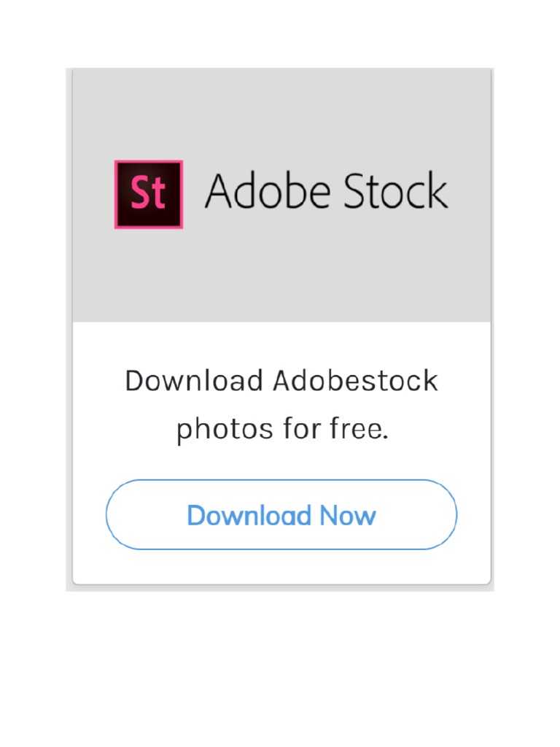Click the 'St' letters inside the dark square
Image resolution: width=560 pixels, height=747 pixels.
click(x=148, y=193)
